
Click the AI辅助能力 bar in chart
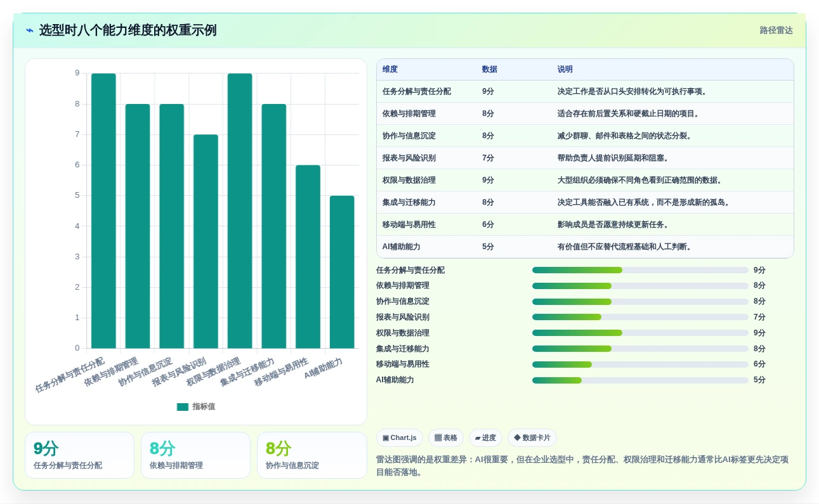tap(342, 271)
